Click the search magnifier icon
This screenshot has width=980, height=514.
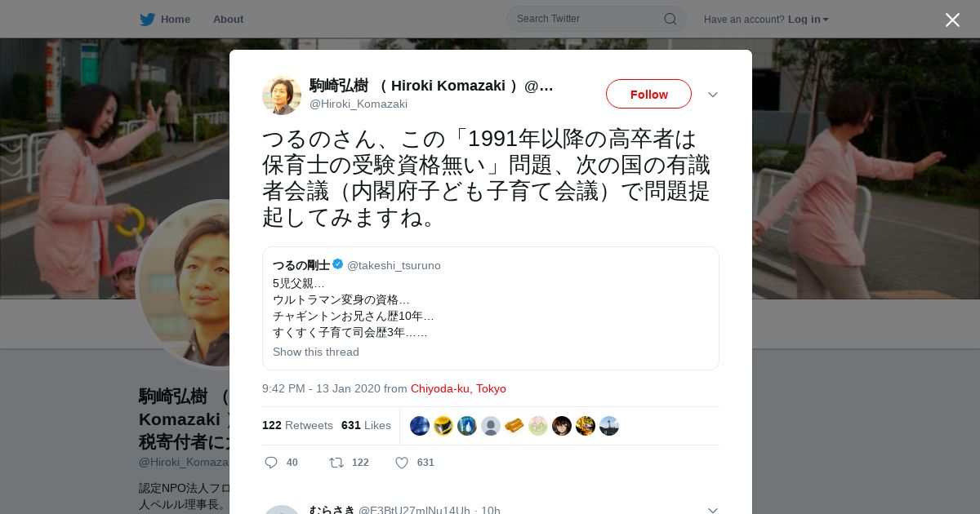[x=670, y=19]
